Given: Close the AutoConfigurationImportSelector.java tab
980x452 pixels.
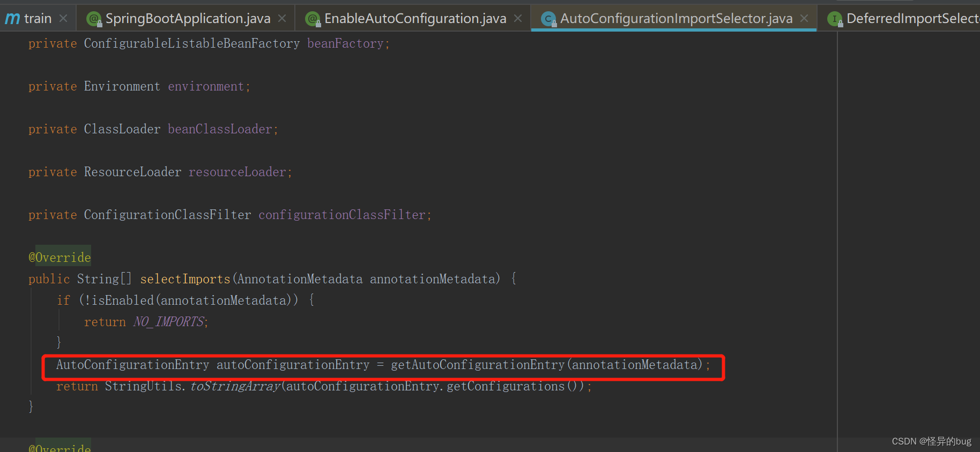Looking at the screenshot, I should [x=804, y=19].
